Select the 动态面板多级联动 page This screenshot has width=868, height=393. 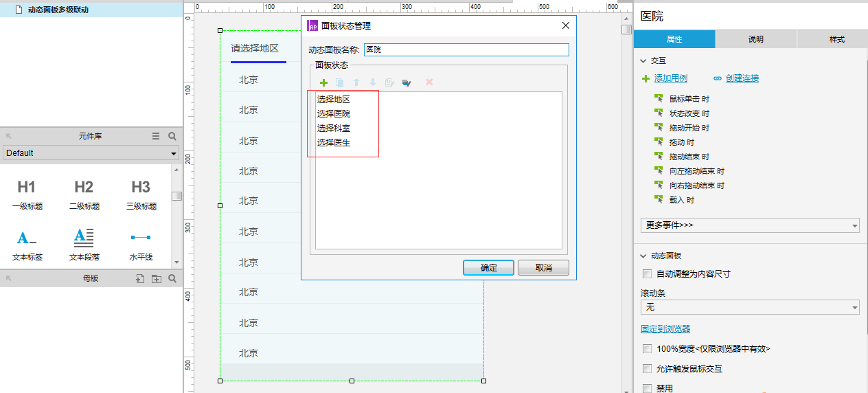[x=58, y=10]
